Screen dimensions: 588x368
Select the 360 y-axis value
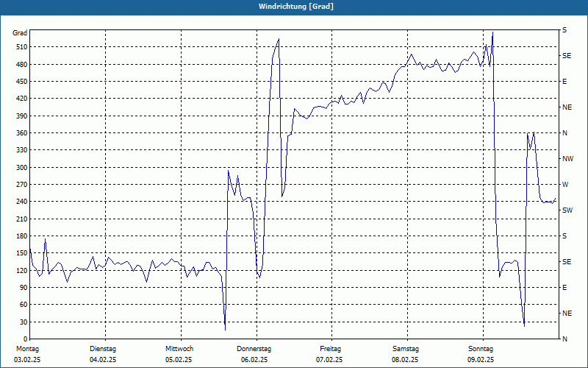[22, 133]
